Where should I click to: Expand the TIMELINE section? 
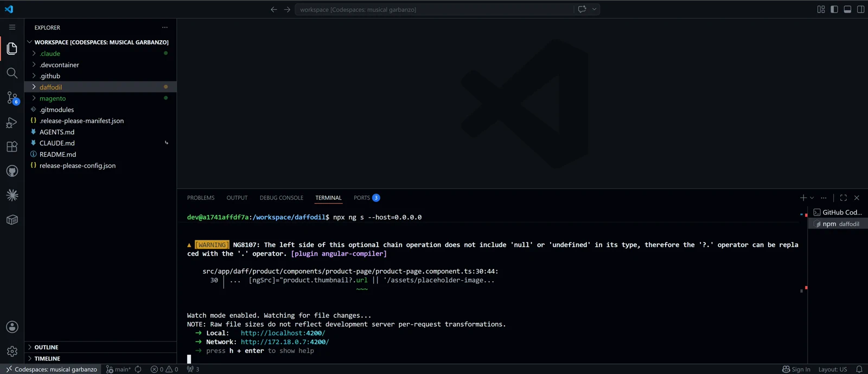(100, 358)
